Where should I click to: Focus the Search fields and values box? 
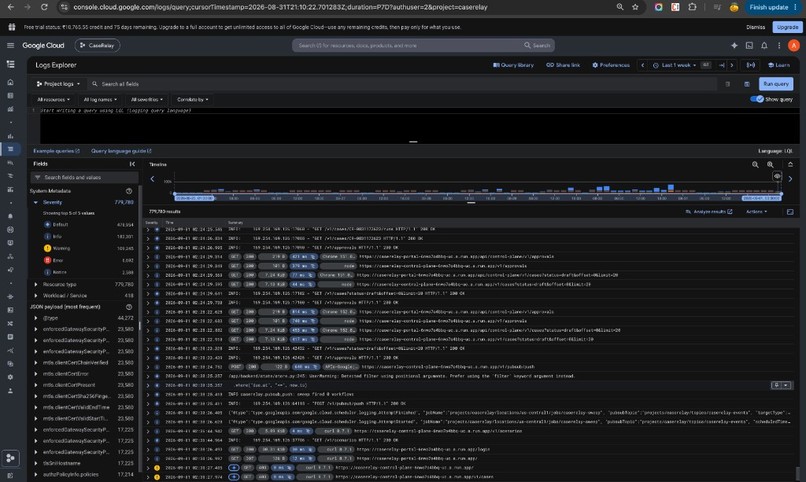85,177
